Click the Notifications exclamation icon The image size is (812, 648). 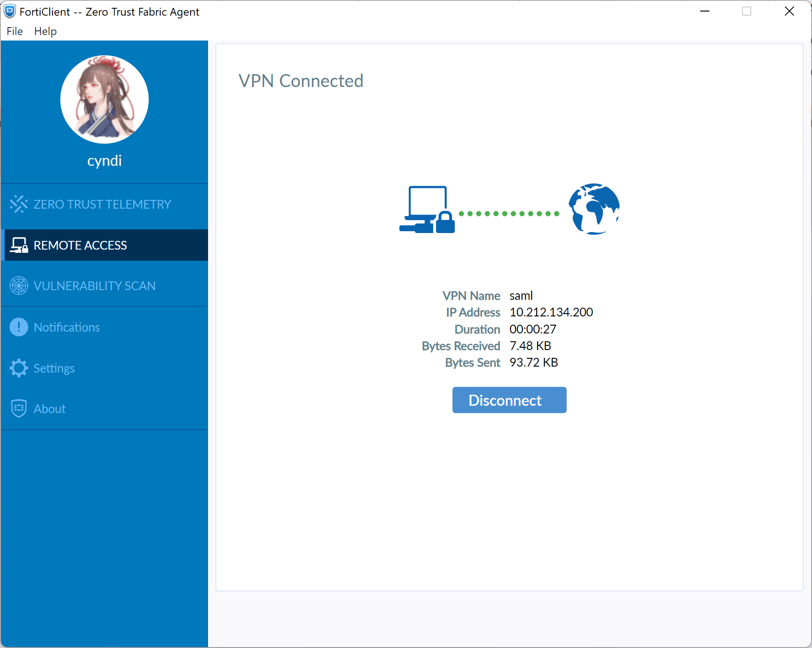[x=19, y=327]
